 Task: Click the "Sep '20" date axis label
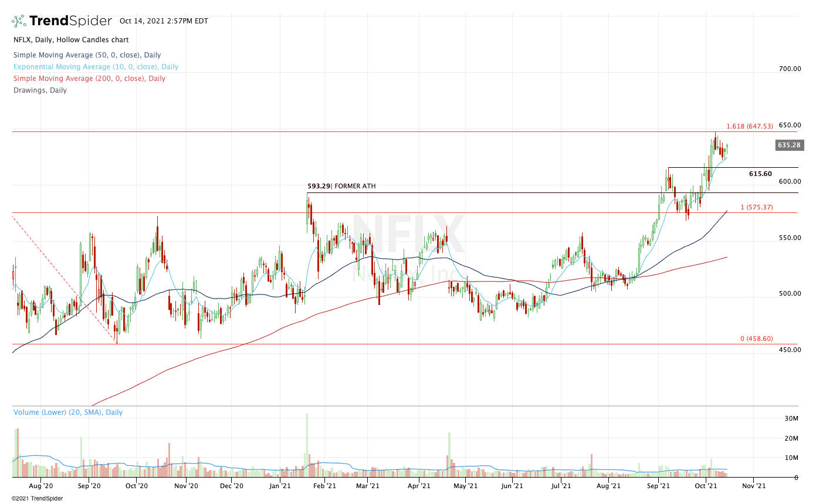point(89,486)
